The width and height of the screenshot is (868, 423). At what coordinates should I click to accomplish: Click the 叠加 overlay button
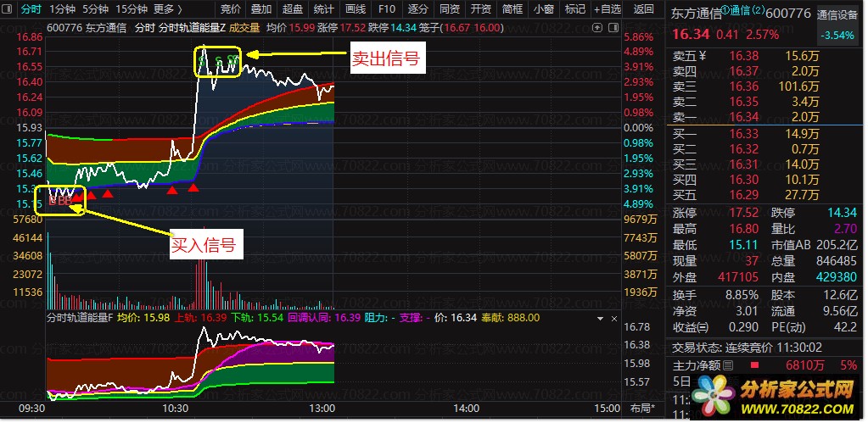261,8
